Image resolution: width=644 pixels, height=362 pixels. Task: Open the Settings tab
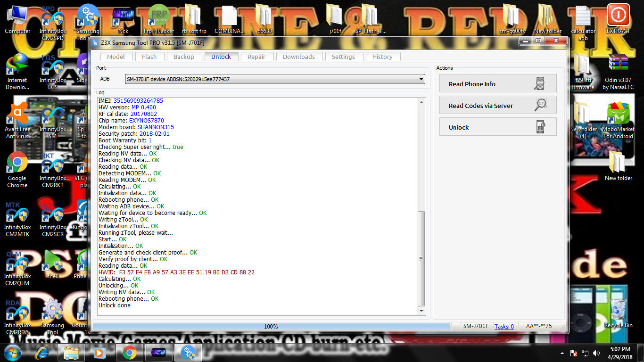click(343, 57)
